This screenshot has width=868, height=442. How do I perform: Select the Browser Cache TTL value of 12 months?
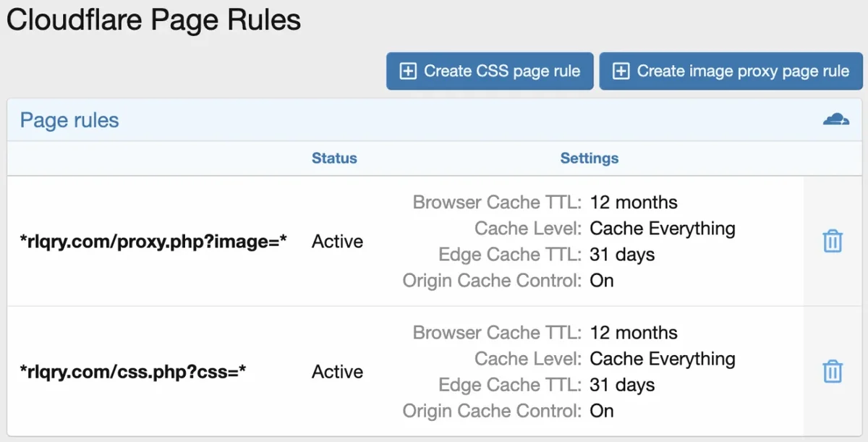(634, 202)
